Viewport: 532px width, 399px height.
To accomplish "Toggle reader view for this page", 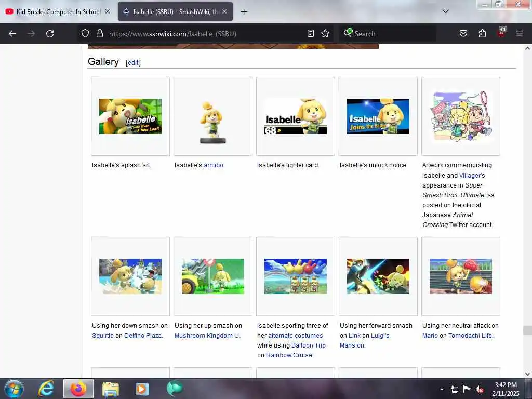I will click(311, 33).
